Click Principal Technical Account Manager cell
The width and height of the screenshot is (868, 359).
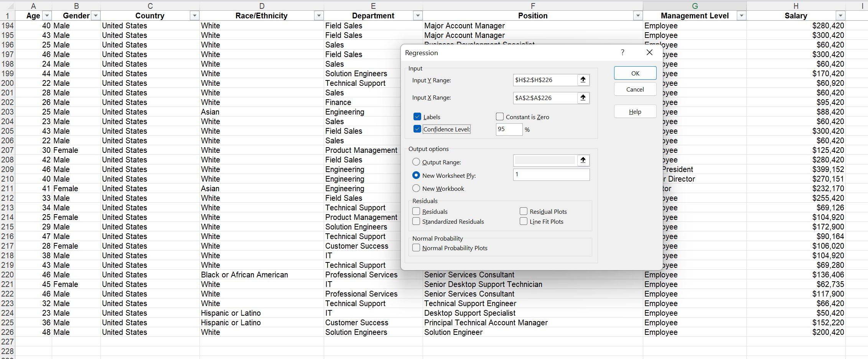pyautogui.click(x=533, y=323)
